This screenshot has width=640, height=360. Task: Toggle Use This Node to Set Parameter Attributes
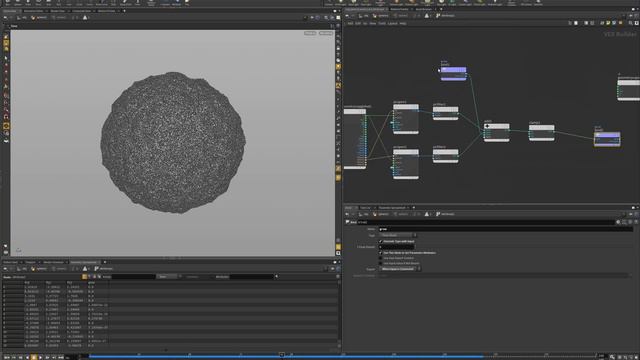point(381,253)
